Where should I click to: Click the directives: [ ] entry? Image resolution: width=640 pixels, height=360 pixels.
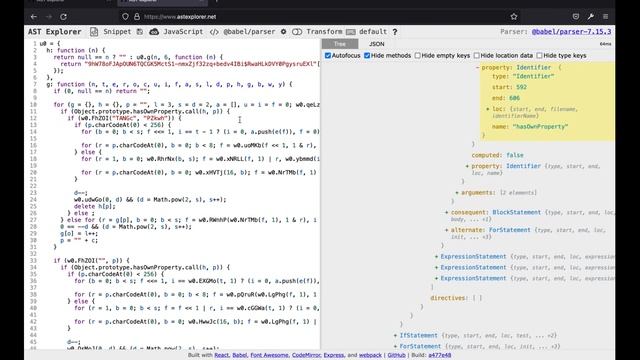coord(456,298)
